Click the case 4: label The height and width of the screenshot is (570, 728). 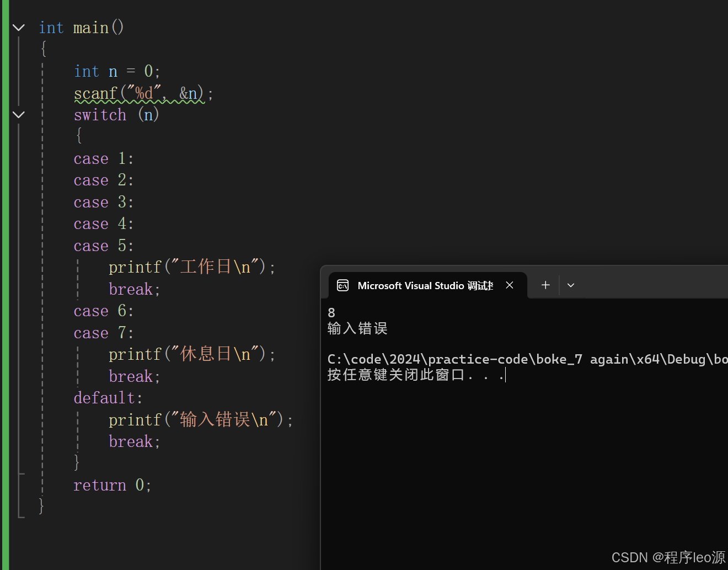coord(104,224)
